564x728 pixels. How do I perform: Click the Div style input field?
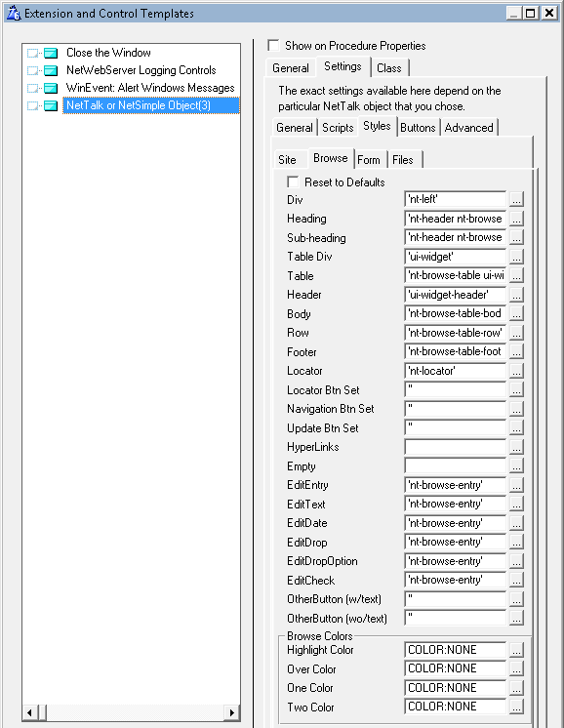click(456, 199)
